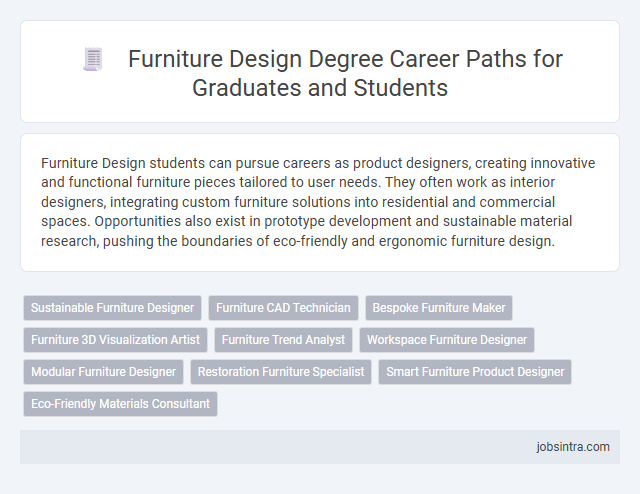Open the Eco-Friendly Materials Consultant tag
This screenshot has height=494, width=640.
(120, 404)
